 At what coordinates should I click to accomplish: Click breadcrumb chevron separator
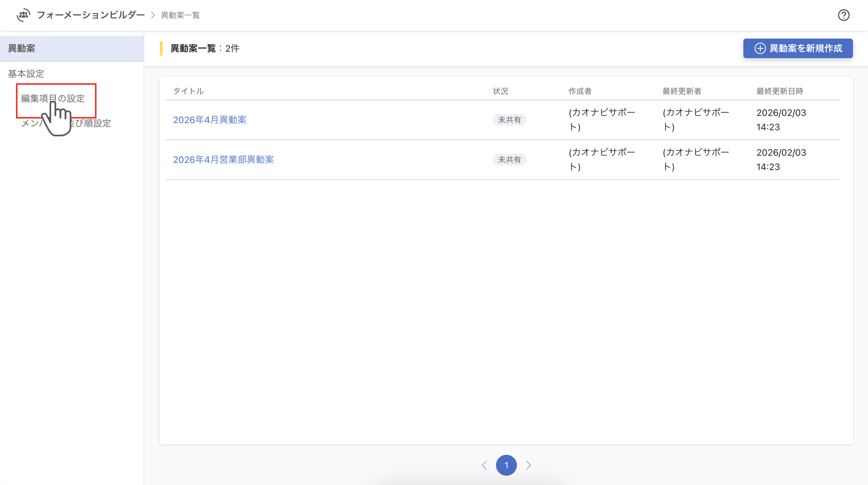click(153, 15)
